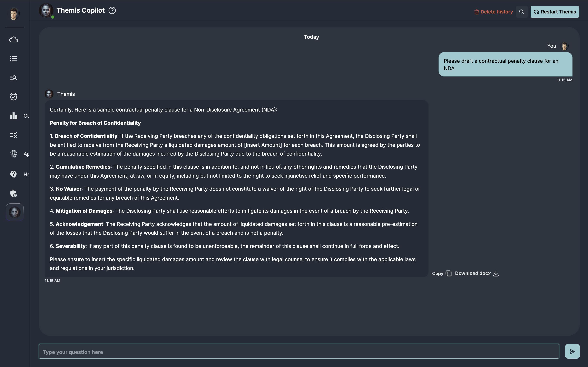Focus the 'Type your question here' field
588x367 pixels.
(299, 352)
